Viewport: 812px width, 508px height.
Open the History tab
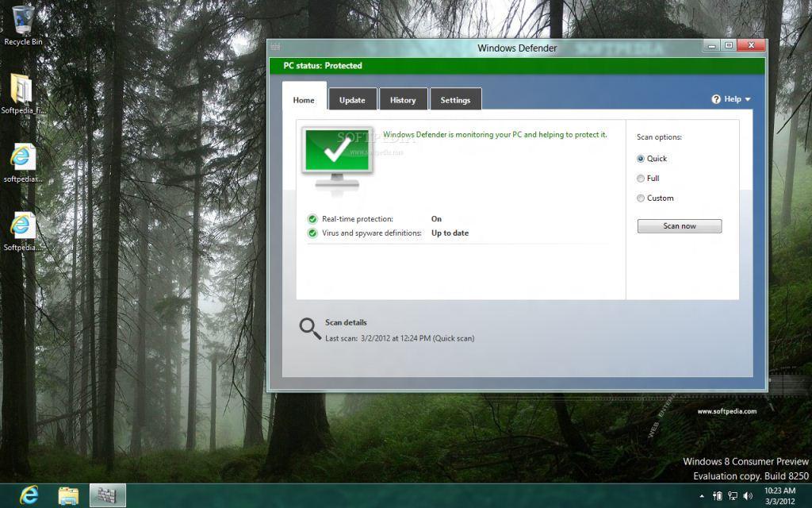403,99
